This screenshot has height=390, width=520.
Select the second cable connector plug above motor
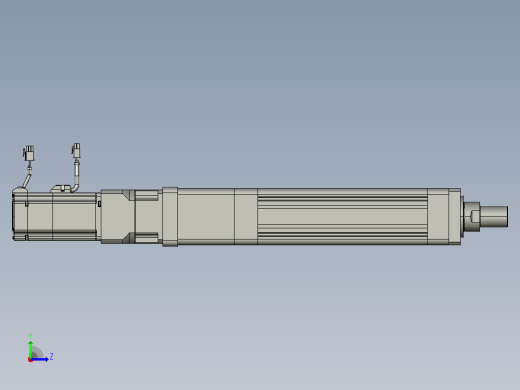(x=76, y=151)
